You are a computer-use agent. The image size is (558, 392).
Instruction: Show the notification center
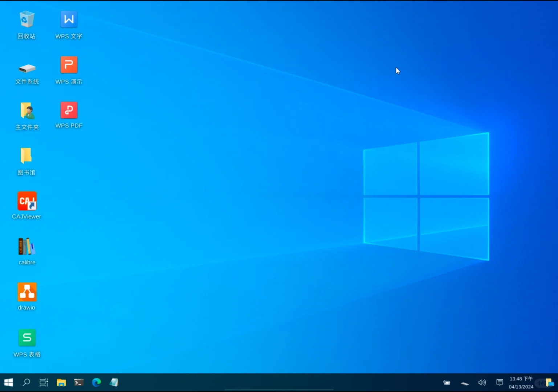coord(500,383)
